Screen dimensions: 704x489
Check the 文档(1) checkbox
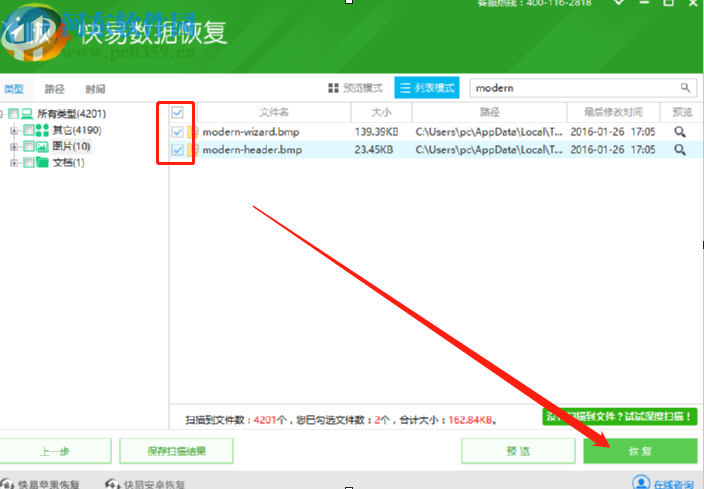(x=29, y=162)
